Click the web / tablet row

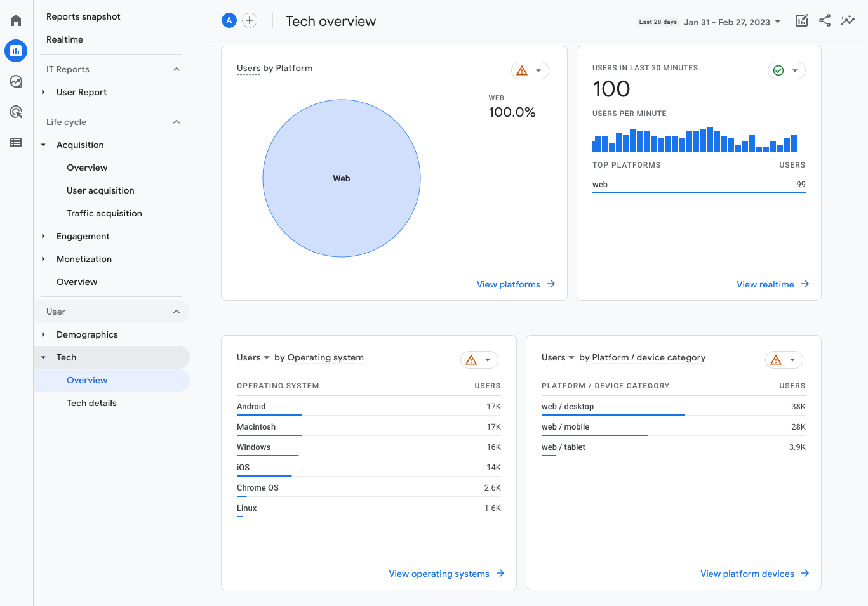[673, 447]
